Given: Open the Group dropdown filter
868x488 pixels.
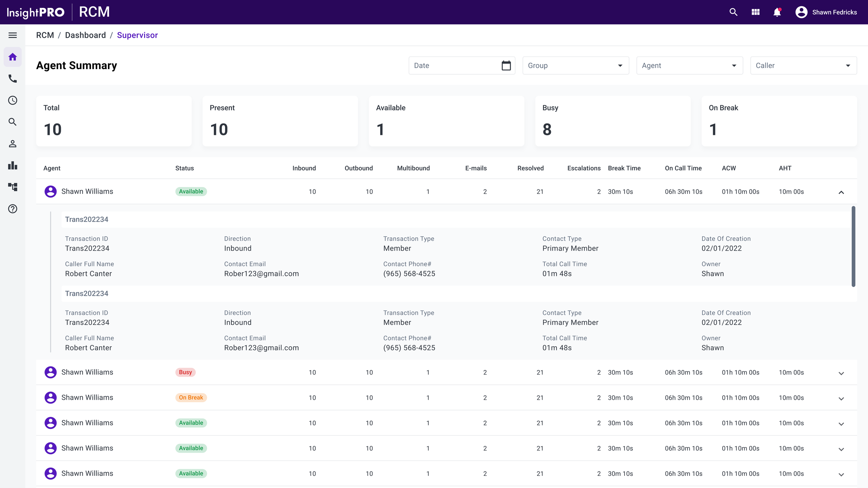Looking at the screenshot, I should (576, 66).
